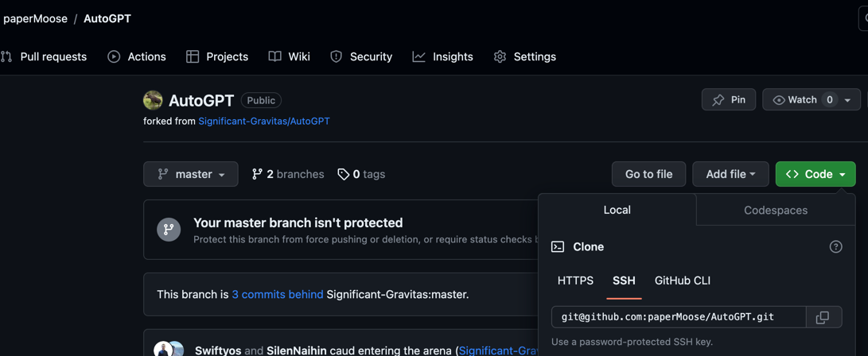Expand the master branch selector
868x356 pixels.
[x=191, y=174]
